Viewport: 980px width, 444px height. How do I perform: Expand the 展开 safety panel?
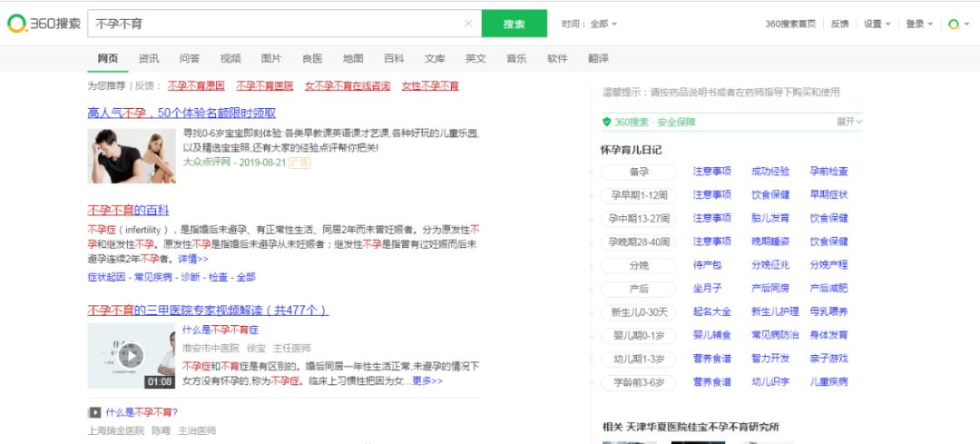(848, 122)
